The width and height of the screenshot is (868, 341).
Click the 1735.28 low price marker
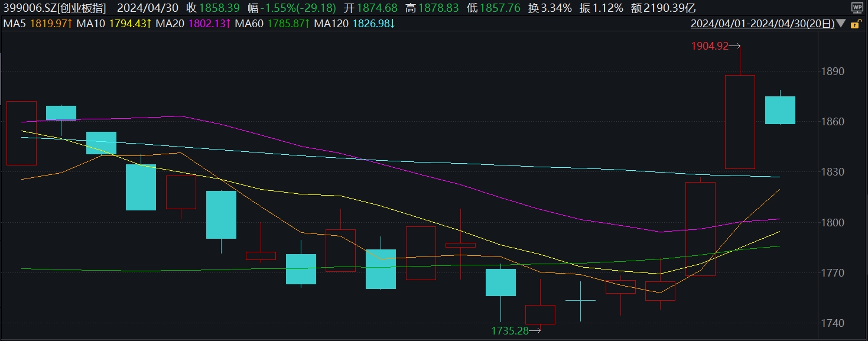tap(509, 331)
